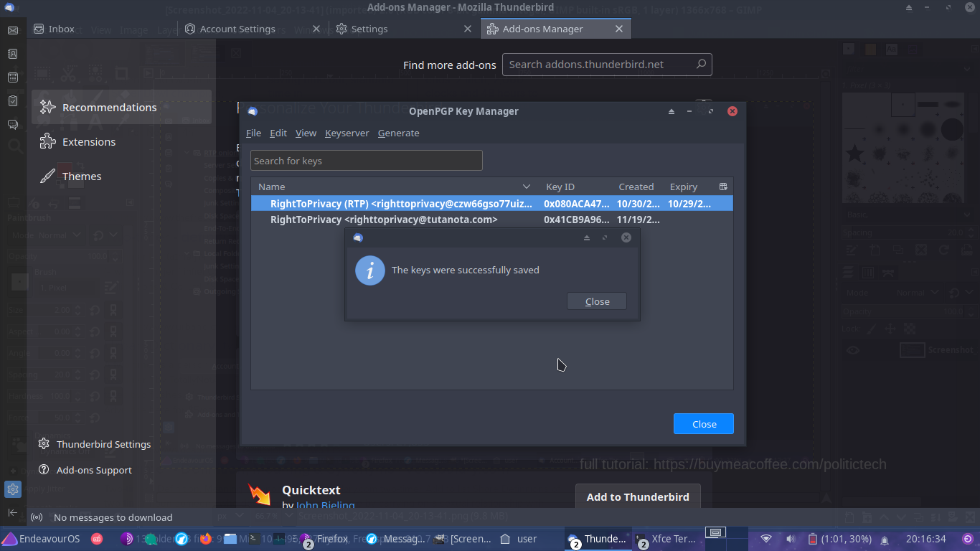Switch to the Inbox tab
Viewport: 980px width, 551px height.
coord(101,29)
